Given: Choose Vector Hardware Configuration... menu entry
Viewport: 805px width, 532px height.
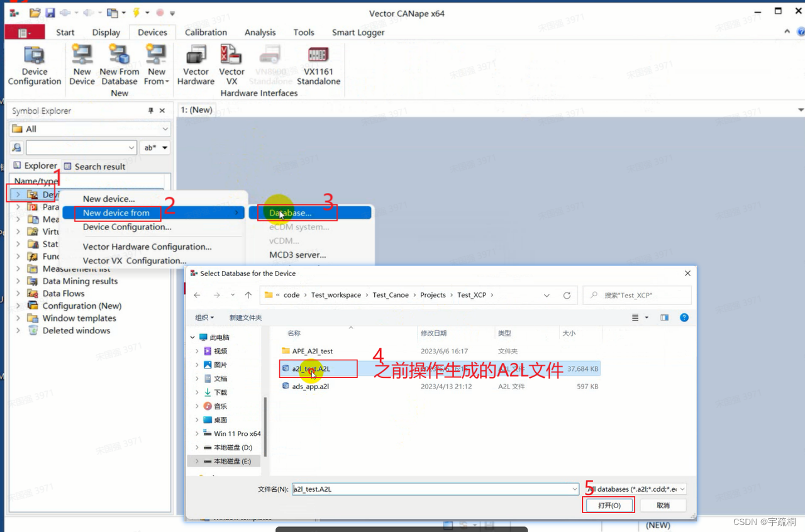Looking at the screenshot, I should 147,247.
